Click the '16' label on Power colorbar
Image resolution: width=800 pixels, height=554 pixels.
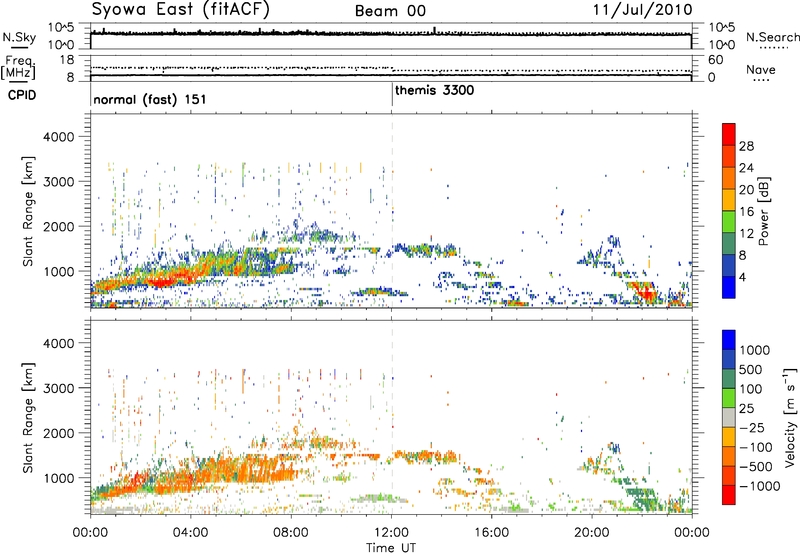tap(746, 212)
